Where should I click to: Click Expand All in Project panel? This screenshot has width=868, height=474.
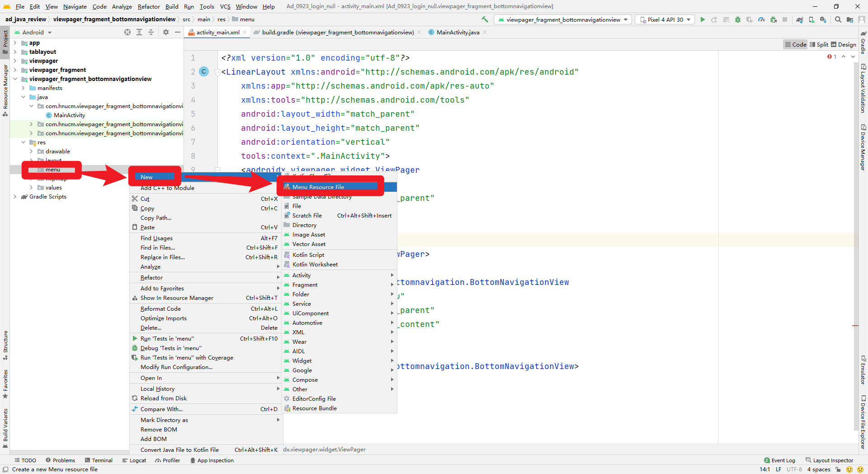(x=139, y=32)
